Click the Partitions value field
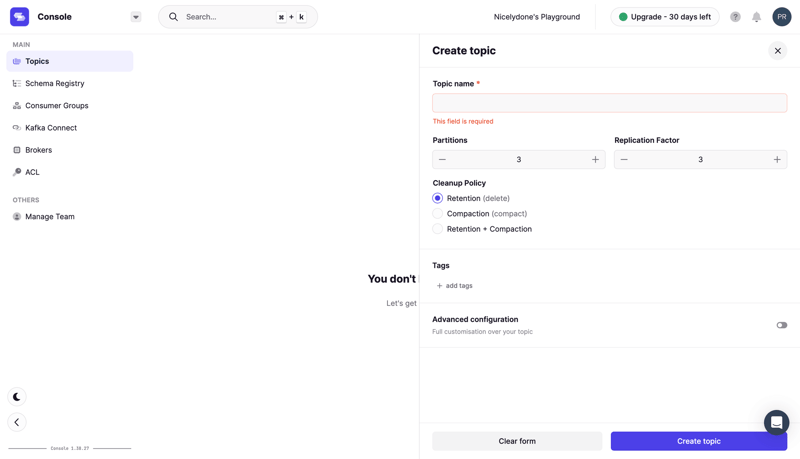 click(519, 160)
